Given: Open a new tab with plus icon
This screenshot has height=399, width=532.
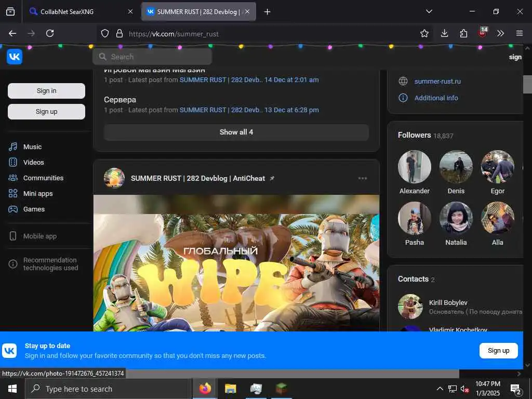Looking at the screenshot, I should click(267, 12).
